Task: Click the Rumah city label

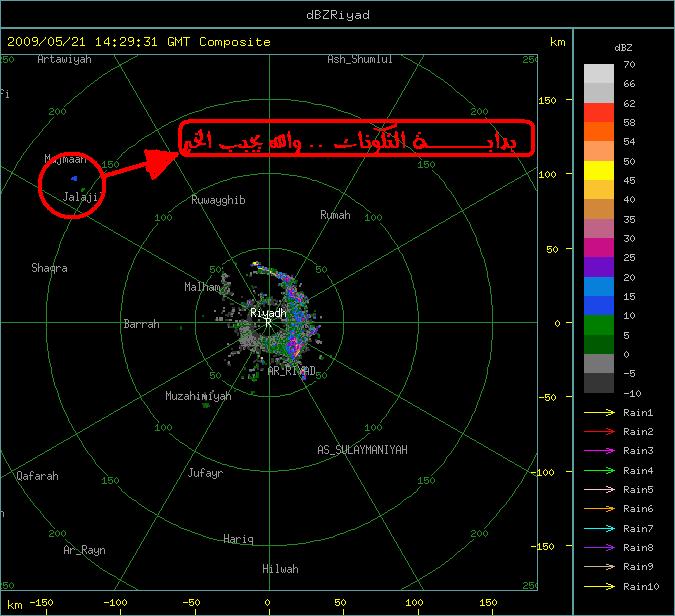Action: 335,215
